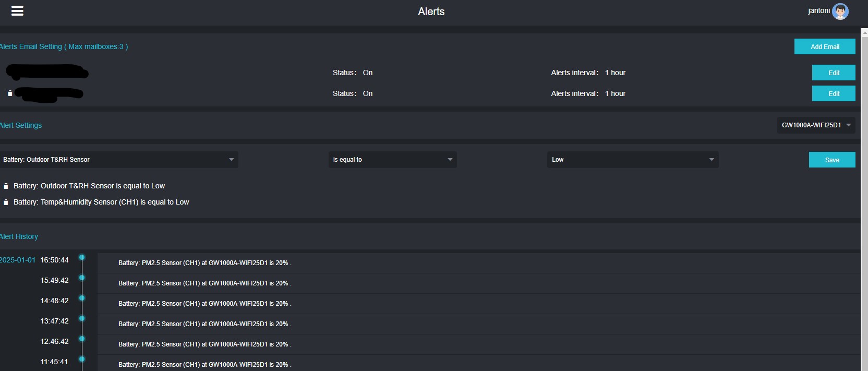The height and width of the screenshot is (371, 868).
Task: Click the jantoni user avatar
Action: pos(840,11)
